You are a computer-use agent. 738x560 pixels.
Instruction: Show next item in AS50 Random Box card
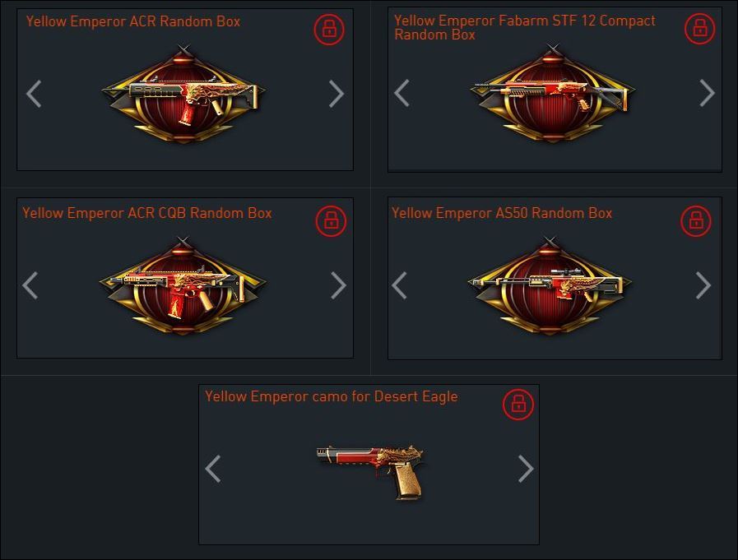coord(703,285)
